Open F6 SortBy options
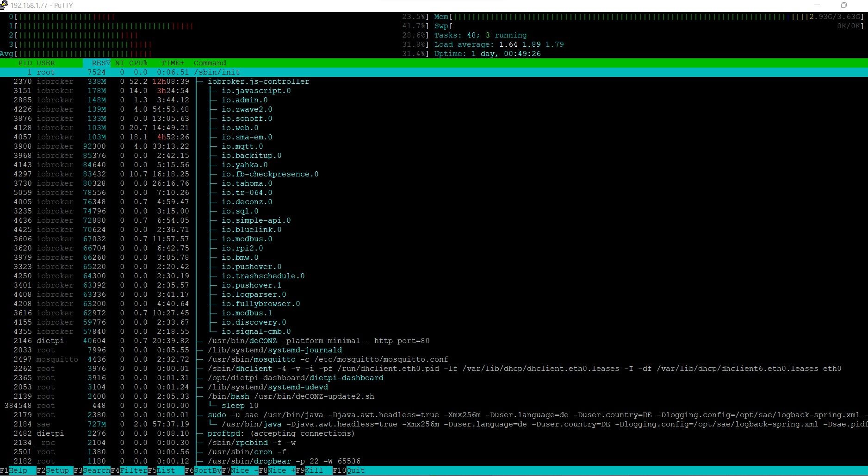Image resolution: width=868 pixels, height=476 pixels. pos(203,470)
